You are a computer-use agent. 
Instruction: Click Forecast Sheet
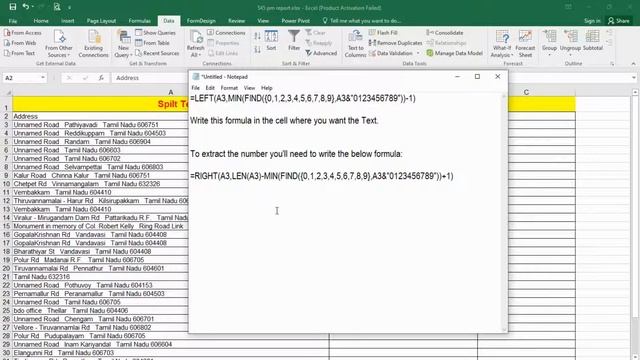[525, 44]
